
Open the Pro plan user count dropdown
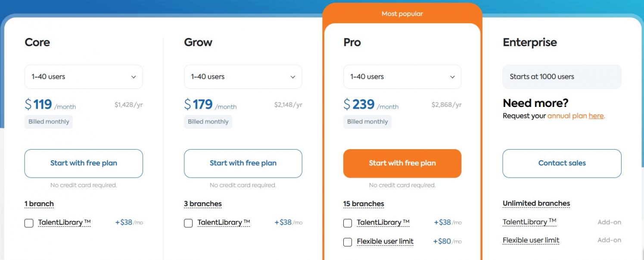coord(402,77)
